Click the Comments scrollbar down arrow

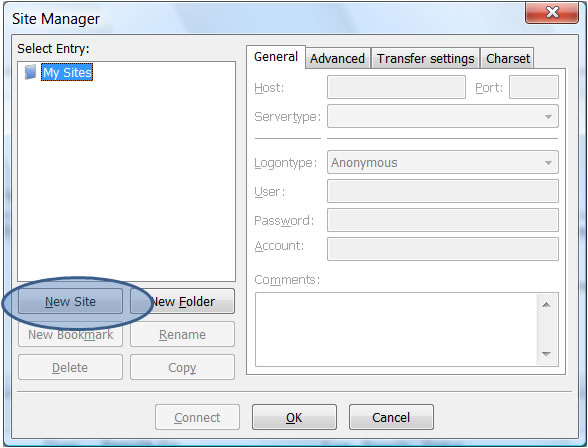click(x=546, y=354)
